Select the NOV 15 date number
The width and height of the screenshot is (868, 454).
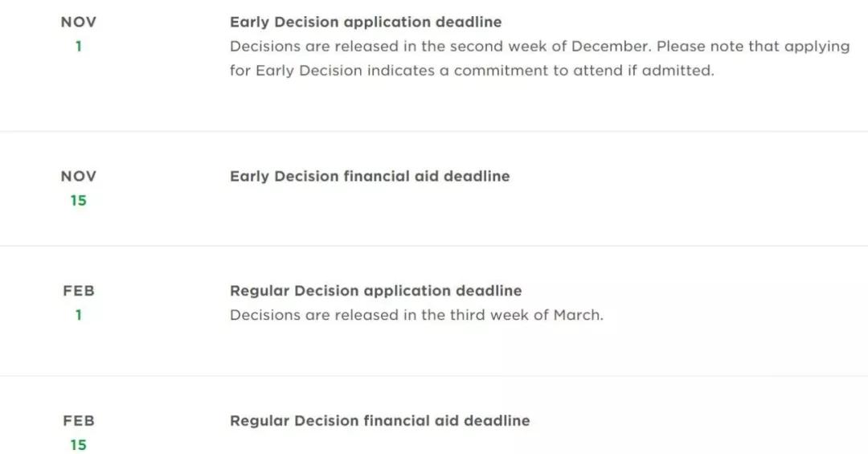click(79, 200)
